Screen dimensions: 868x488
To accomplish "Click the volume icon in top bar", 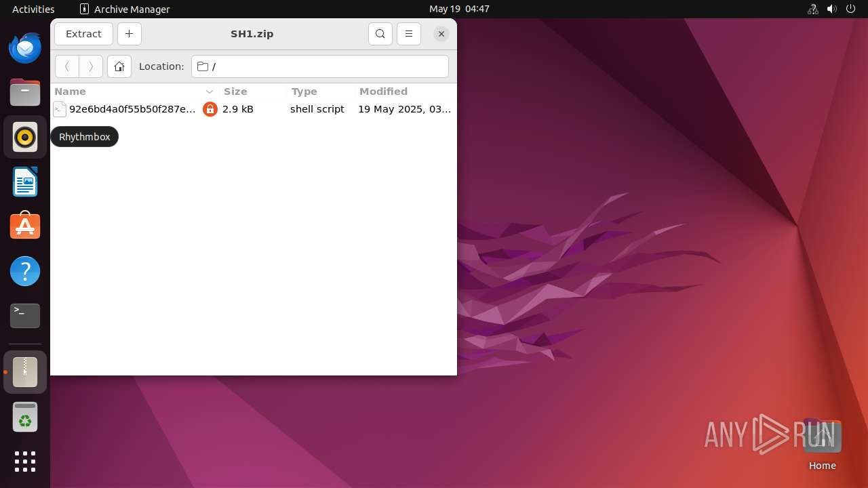I will [832, 9].
